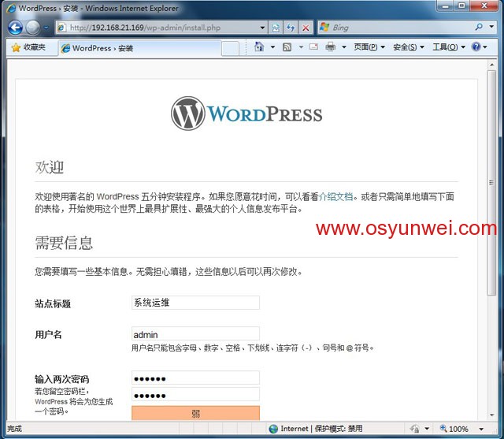Open the 工具(O) menu
This screenshot has height=439, width=504.
point(449,47)
